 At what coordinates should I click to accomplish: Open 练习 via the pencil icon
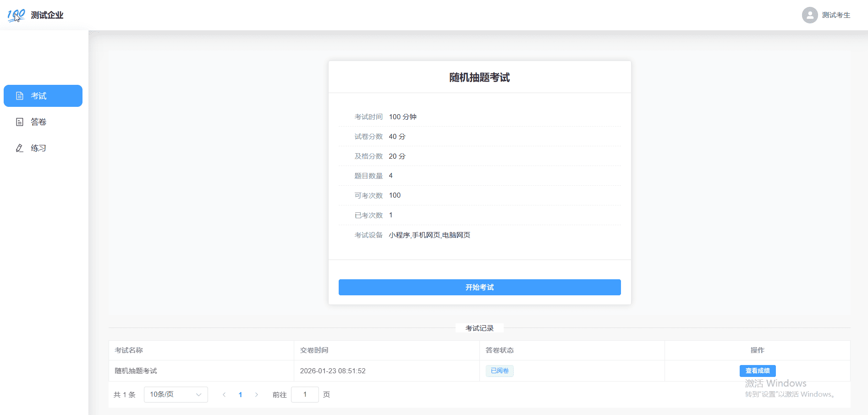pos(19,148)
